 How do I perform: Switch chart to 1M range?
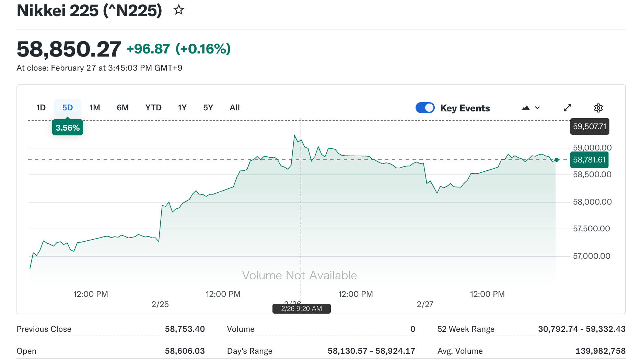click(x=95, y=108)
